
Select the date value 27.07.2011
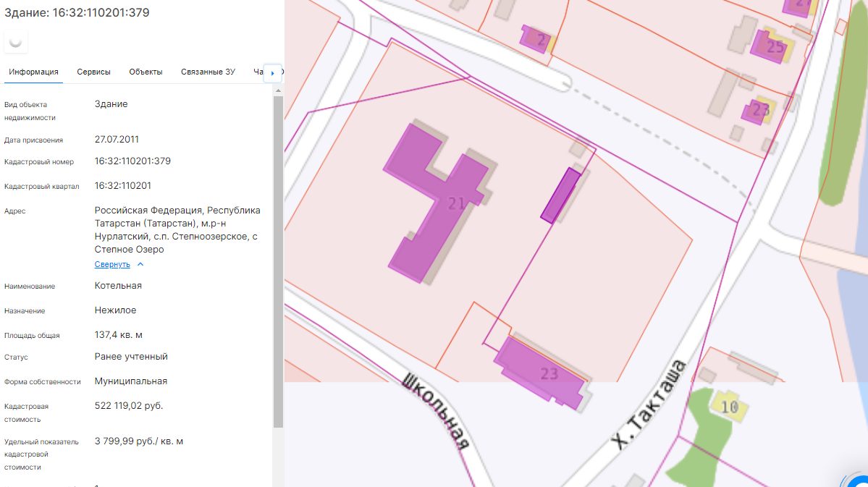(117, 140)
